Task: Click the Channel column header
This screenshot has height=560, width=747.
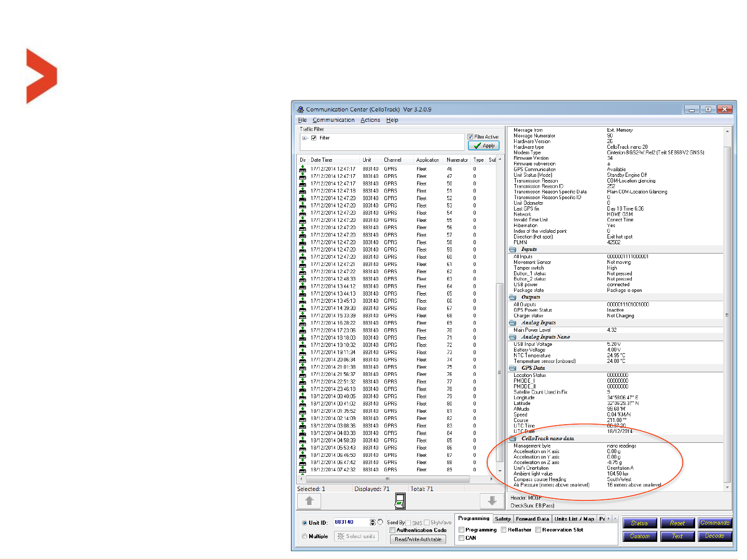Action: (397, 160)
